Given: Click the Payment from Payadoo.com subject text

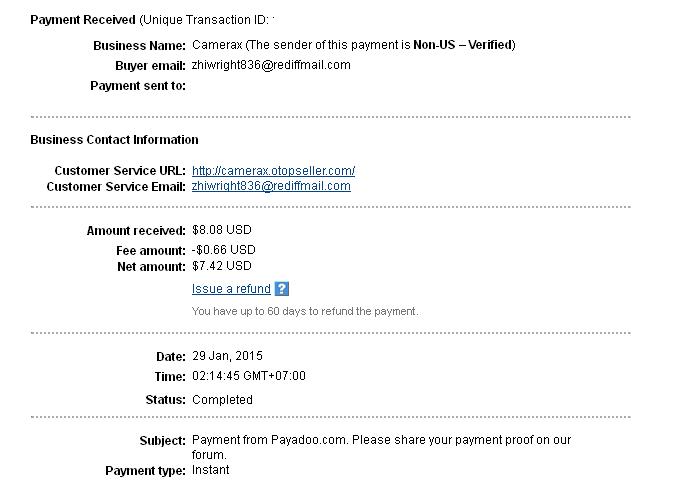Looking at the screenshot, I should 380,440.
